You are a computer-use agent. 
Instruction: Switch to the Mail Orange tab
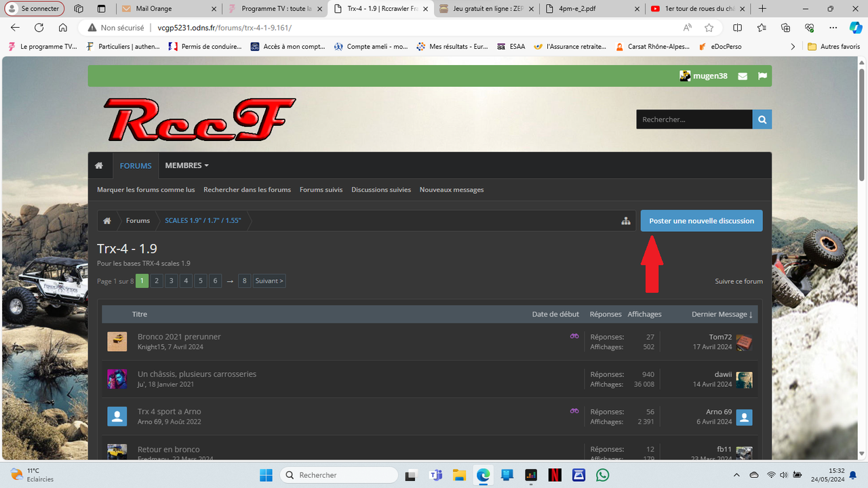click(169, 9)
